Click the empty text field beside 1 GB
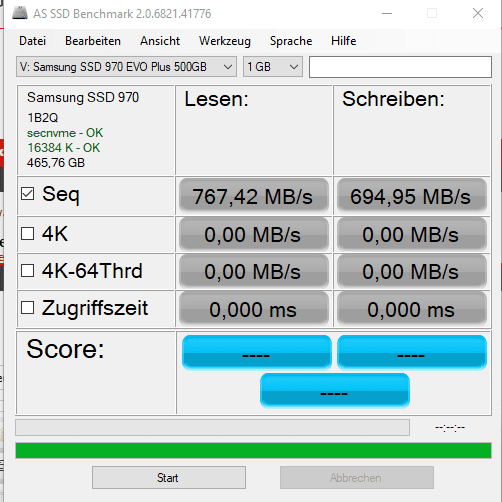The image size is (502, 502). (x=400, y=67)
